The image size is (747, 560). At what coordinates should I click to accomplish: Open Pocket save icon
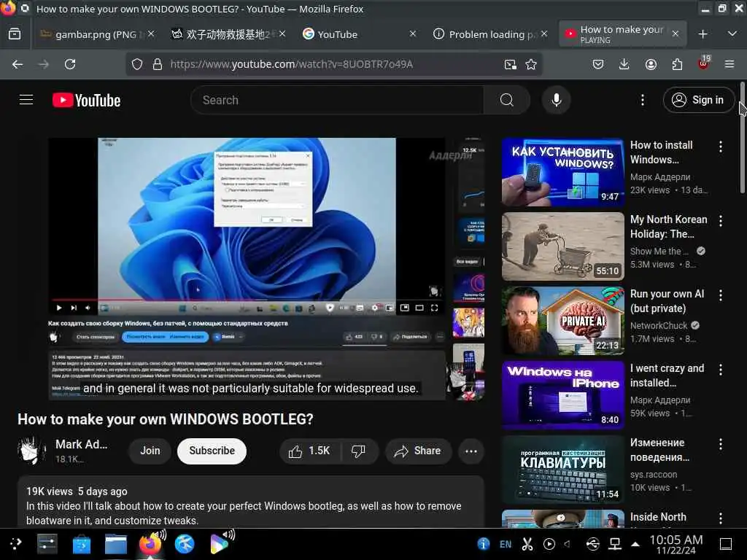point(598,64)
